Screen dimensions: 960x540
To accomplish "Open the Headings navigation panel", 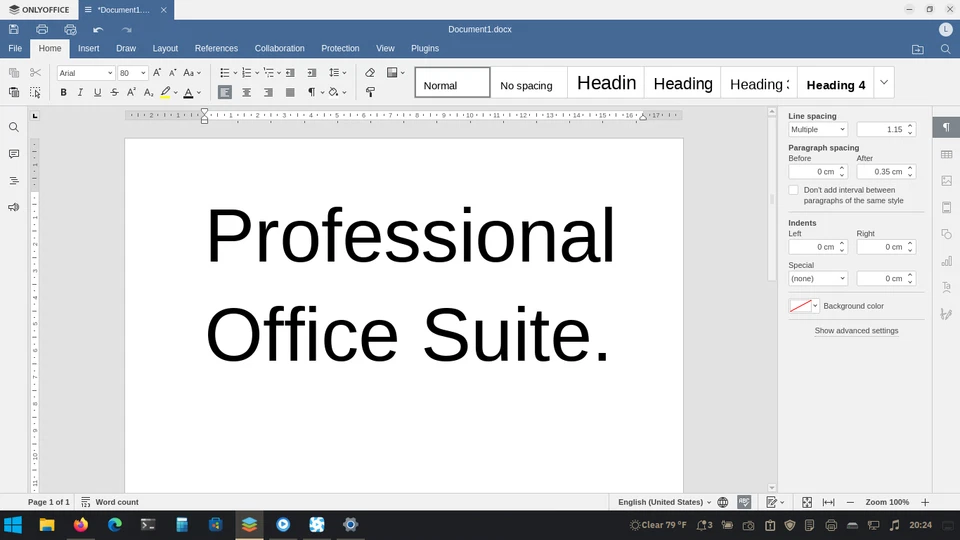I will click(13, 181).
